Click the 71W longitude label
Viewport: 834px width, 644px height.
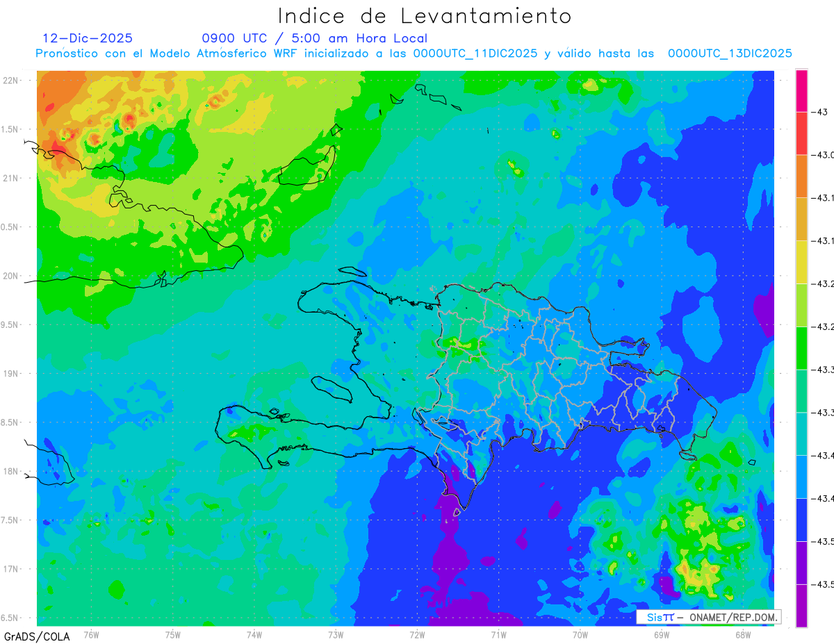[x=498, y=634]
